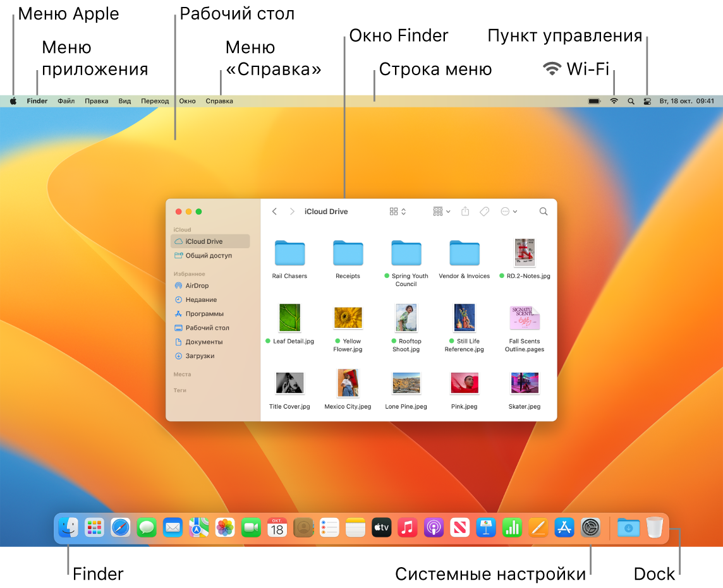The height and width of the screenshot is (588, 723).
Task: Click the Finder back navigation arrow
Action: (x=275, y=212)
